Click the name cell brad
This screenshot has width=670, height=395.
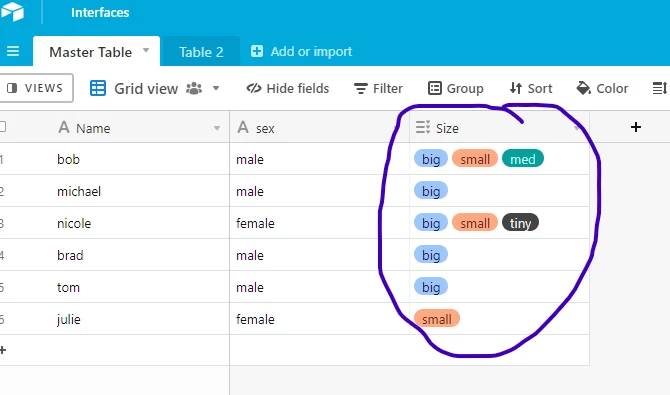click(70, 255)
